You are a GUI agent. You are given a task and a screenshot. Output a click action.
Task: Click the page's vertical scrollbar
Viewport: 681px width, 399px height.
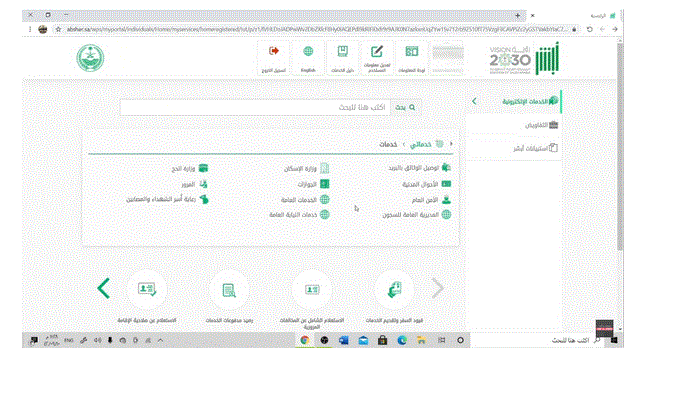[620, 146]
